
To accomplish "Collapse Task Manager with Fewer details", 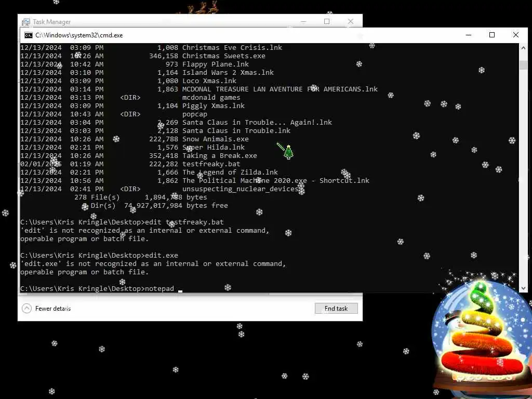I will pos(46,309).
